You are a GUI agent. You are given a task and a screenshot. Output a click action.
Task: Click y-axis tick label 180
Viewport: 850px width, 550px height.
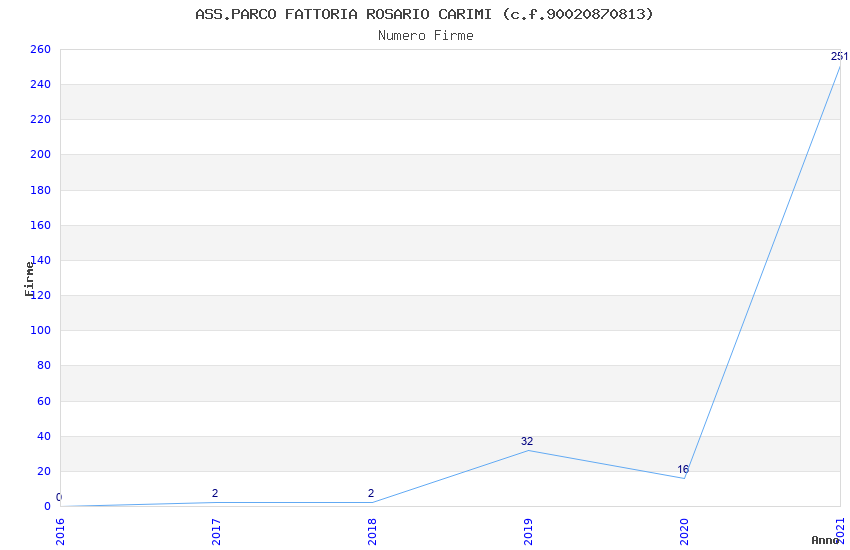pyautogui.click(x=41, y=190)
